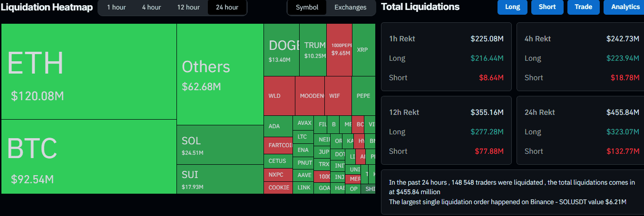Viewport: 644px width, 216px height.
Task: Click the BTC $92.54M heatmap tile
Action: [x=89, y=157]
